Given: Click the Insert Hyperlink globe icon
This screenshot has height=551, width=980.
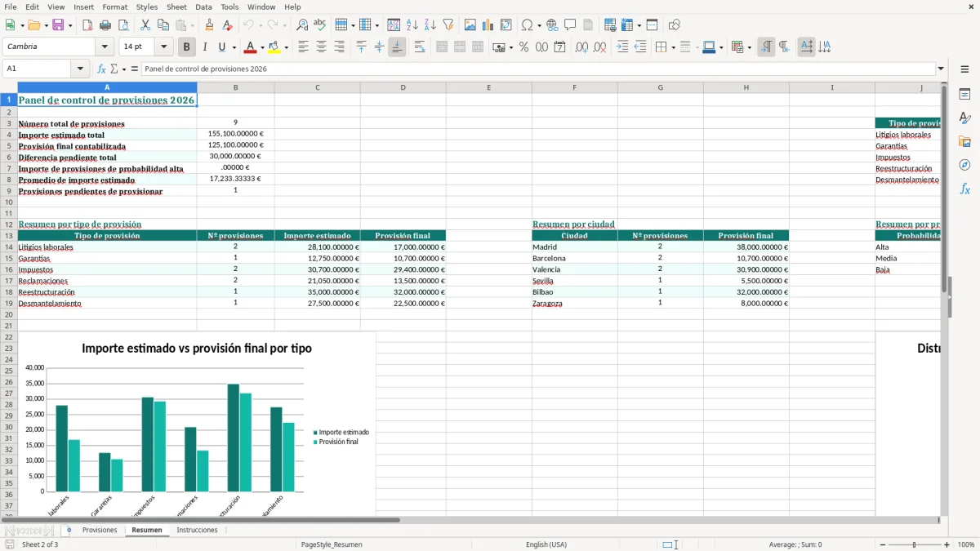Looking at the screenshot, I should 552,25.
